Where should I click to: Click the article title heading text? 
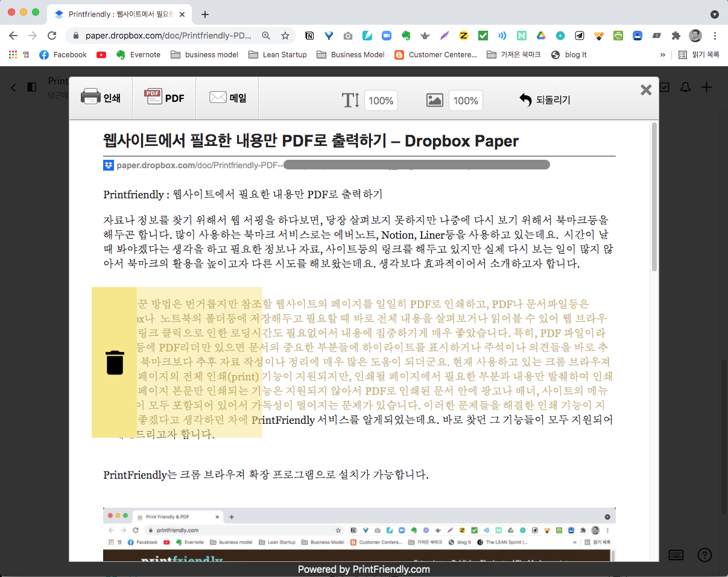[x=311, y=141]
